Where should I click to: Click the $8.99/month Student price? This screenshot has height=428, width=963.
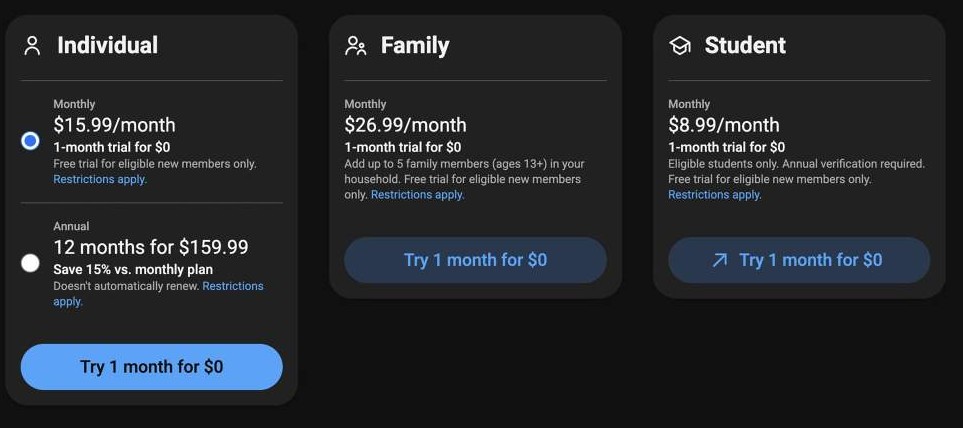(x=723, y=125)
